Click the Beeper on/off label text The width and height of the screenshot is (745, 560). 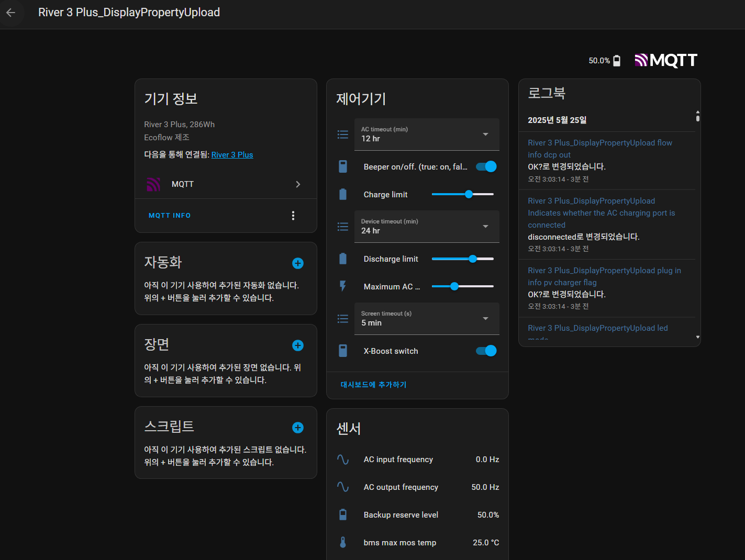(x=416, y=167)
